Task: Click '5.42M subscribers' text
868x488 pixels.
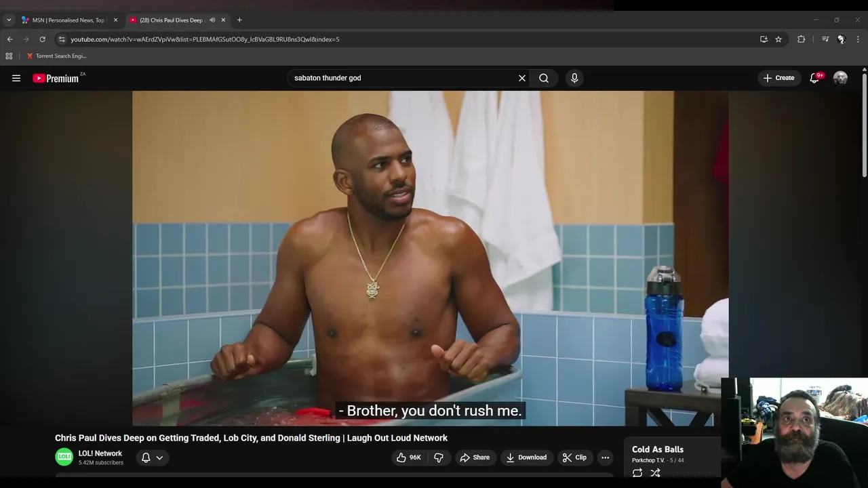Action: coord(101,463)
